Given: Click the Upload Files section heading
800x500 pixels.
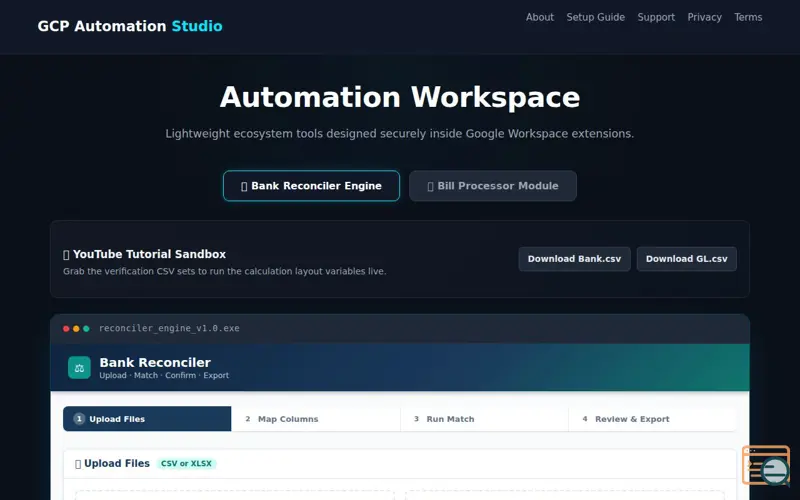Looking at the screenshot, I should click(x=112, y=463).
